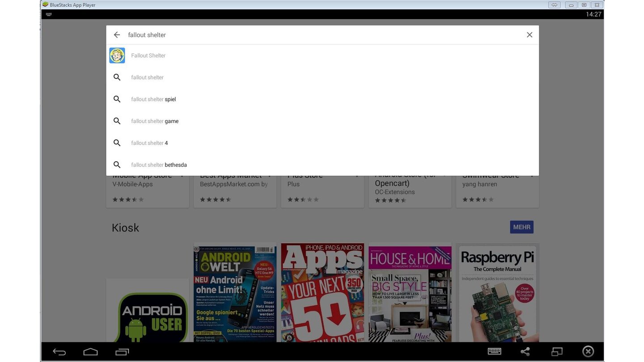The width and height of the screenshot is (644, 362).
Task: Click the MEHR button in Kiosk section
Action: [x=522, y=227]
